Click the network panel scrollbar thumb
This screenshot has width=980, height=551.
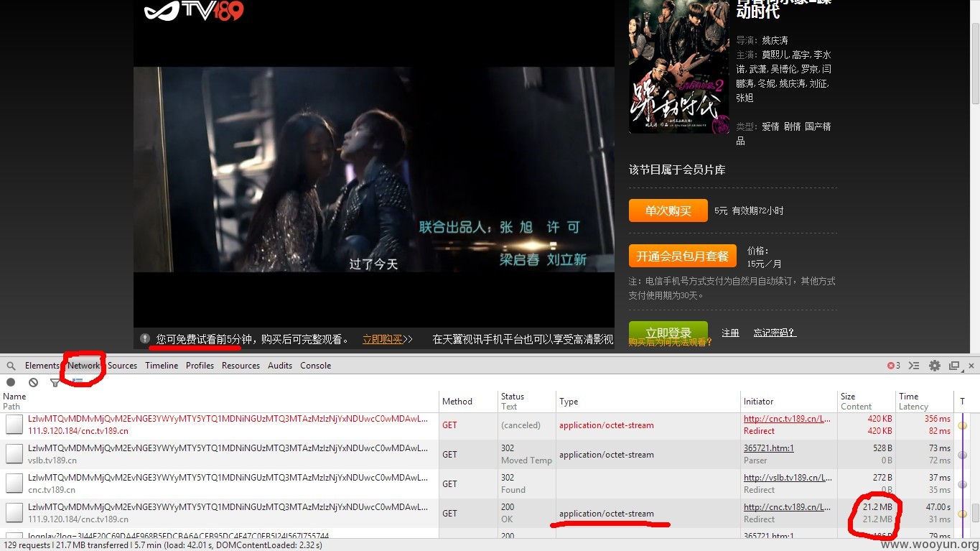click(x=975, y=512)
